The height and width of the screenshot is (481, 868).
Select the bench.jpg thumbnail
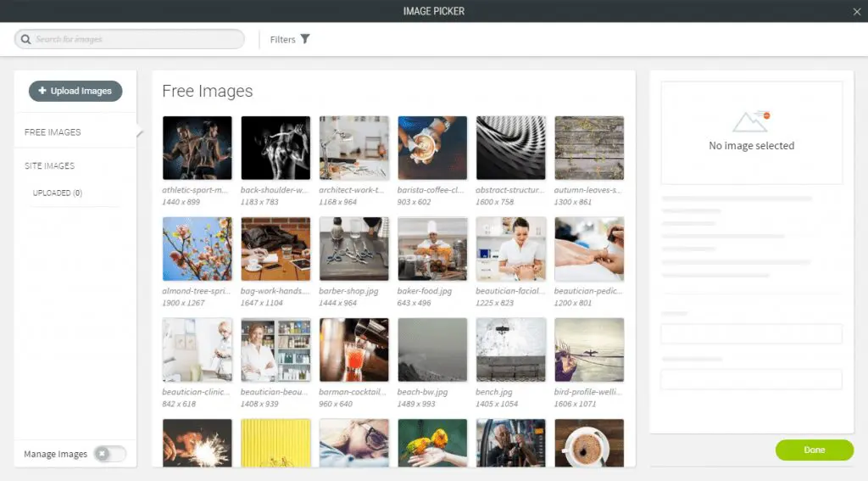(511, 350)
